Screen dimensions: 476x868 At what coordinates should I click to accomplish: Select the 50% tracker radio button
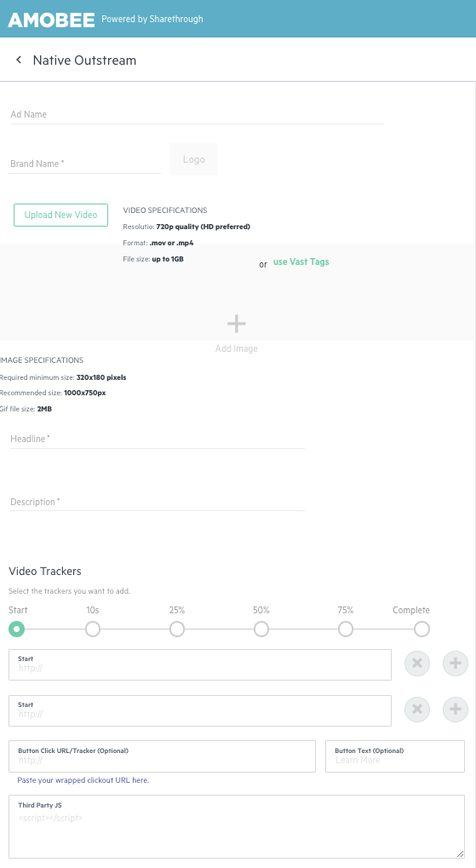(x=261, y=629)
